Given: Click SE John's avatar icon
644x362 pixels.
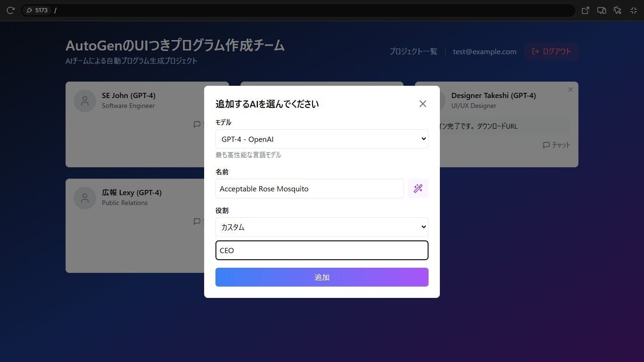Looking at the screenshot, I should (84, 100).
